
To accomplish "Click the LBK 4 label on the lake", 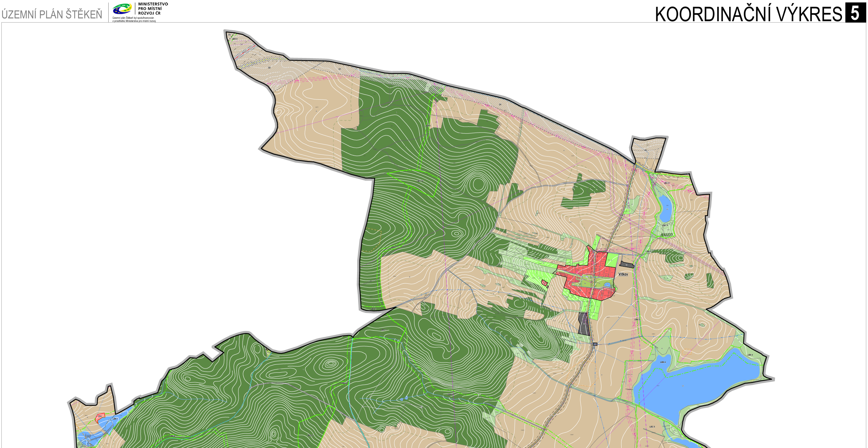I will (x=663, y=362).
